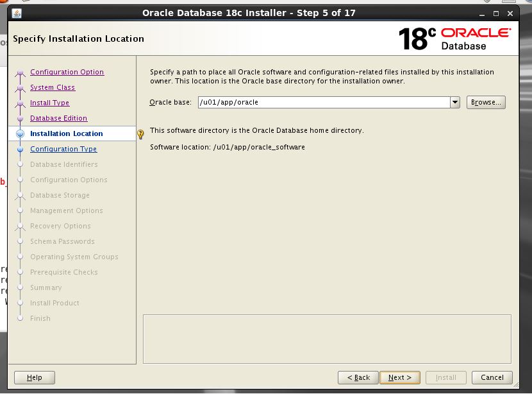Screen dimensions: 532x394
Task: Click the Configuration Type step bullet icon
Action: click(21, 149)
